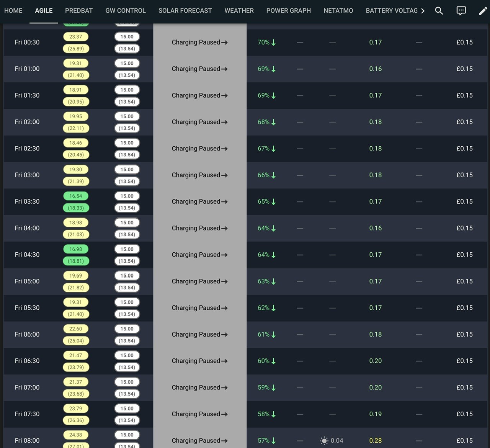The width and height of the screenshot is (490, 448).
Task: Open the assist chat bubble icon
Action: [461, 11]
